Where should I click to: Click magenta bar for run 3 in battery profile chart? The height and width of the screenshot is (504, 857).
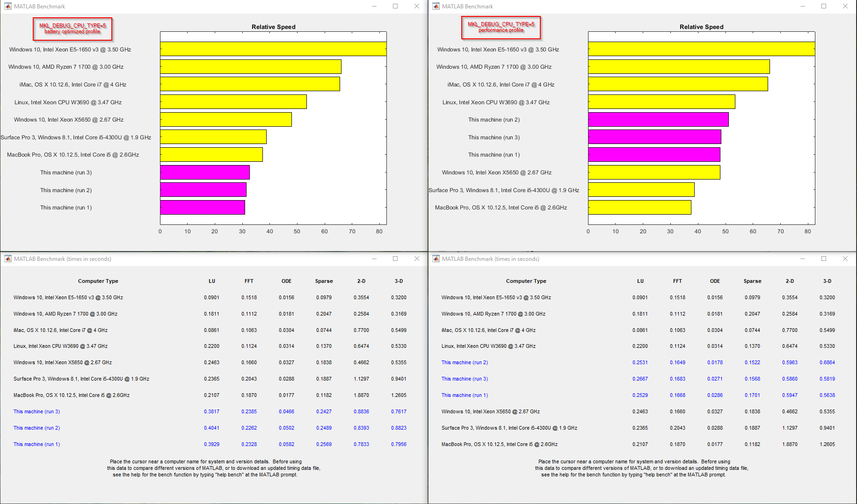pos(205,172)
